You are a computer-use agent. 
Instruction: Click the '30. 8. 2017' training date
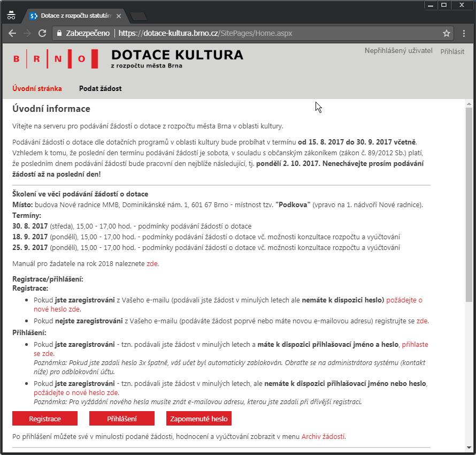point(30,226)
